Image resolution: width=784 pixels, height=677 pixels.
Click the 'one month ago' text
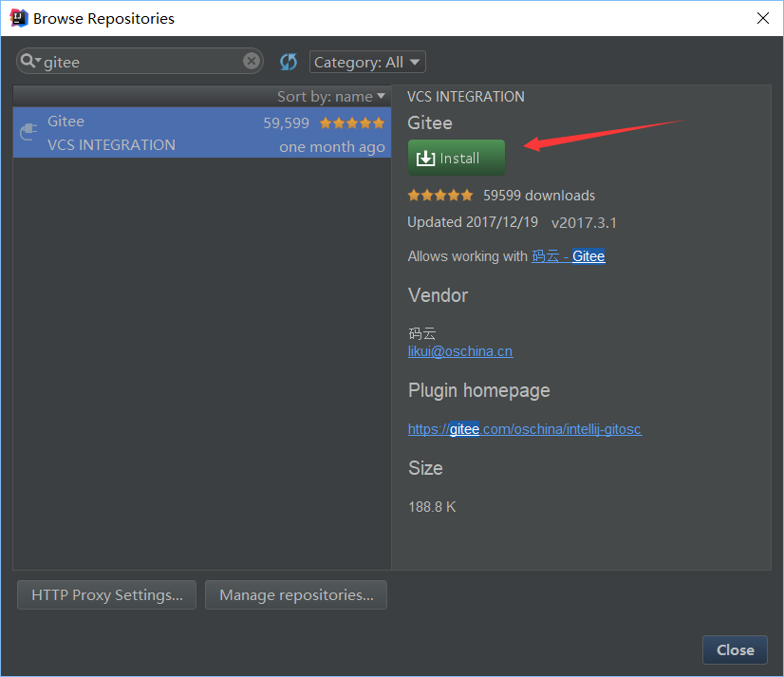click(332, 147)
